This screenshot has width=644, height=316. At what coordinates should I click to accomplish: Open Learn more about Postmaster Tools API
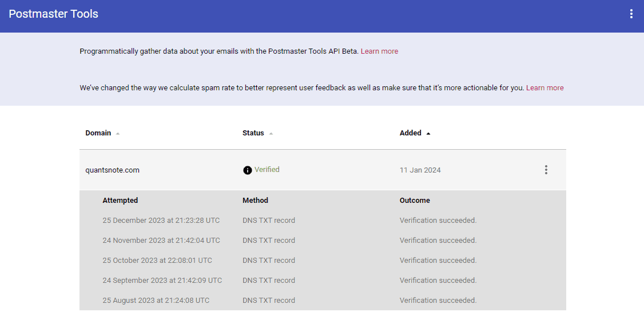click(x=379, y=51)
